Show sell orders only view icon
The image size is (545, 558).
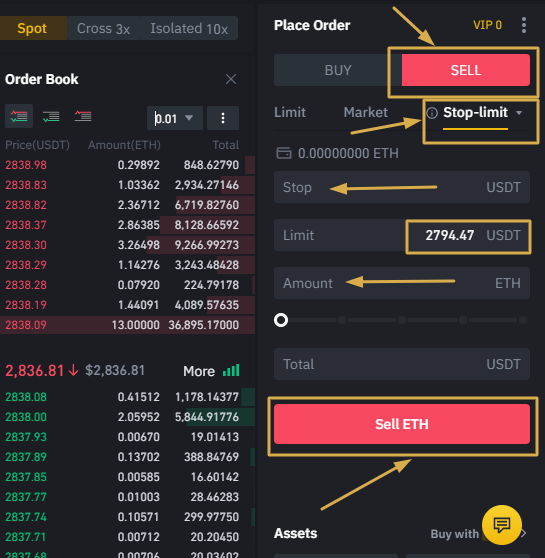pyautogui.click(x=83, y=116)
